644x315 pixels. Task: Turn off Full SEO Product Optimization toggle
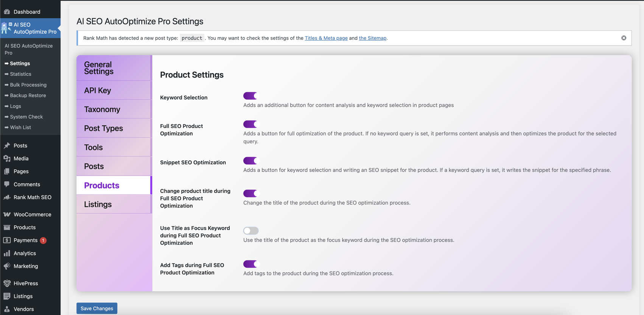click(x=250, y=124)
